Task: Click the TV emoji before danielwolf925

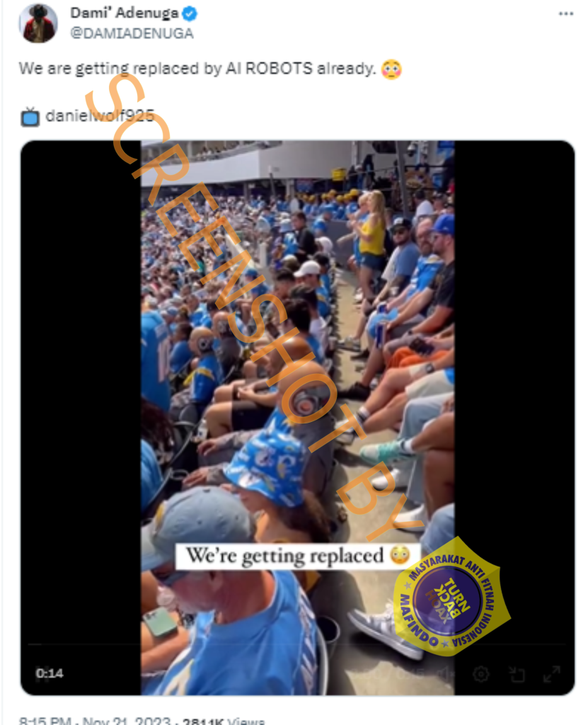Action: 30,117
